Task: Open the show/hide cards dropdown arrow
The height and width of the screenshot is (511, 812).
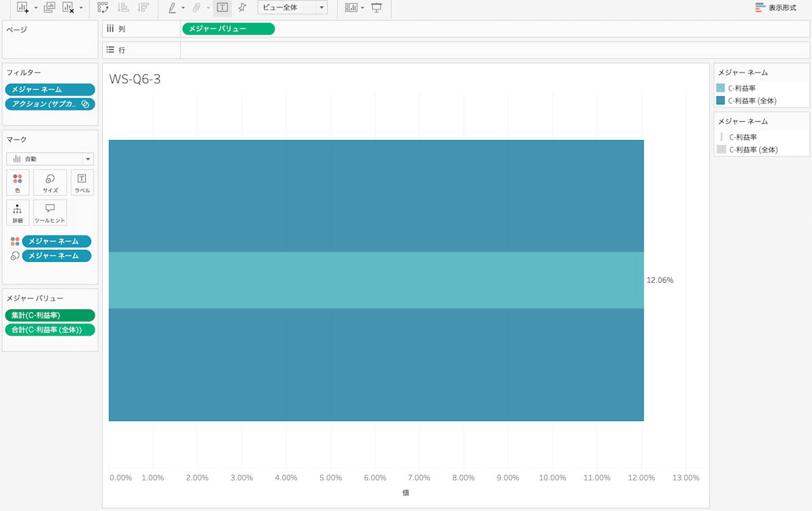Action: point(363,8)
